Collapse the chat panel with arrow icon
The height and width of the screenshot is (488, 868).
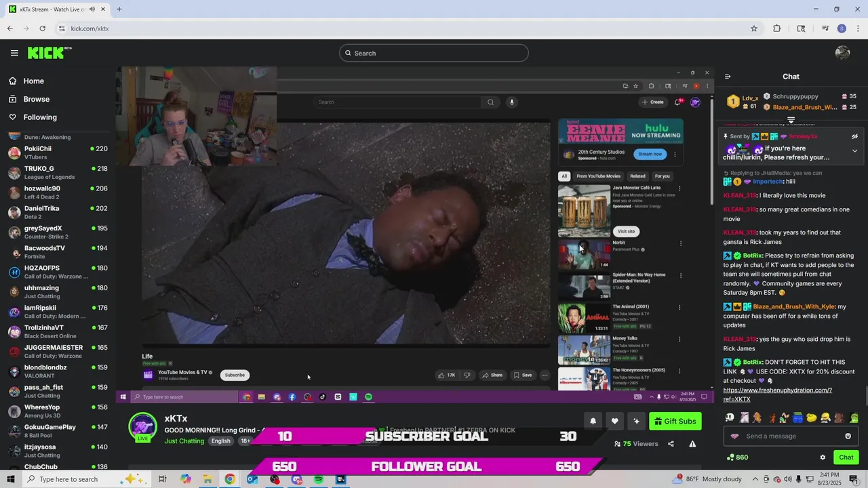pyautogui.click(x=728, y=77)
